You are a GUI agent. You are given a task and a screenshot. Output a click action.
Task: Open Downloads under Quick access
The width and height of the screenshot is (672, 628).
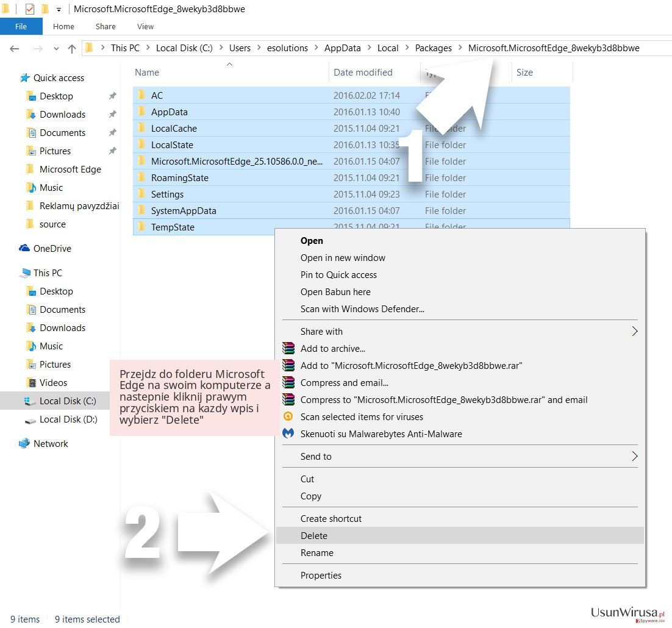63,115
